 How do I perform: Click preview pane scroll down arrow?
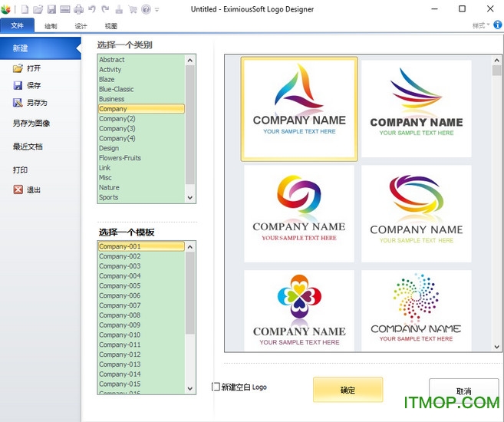coord(496,347)
